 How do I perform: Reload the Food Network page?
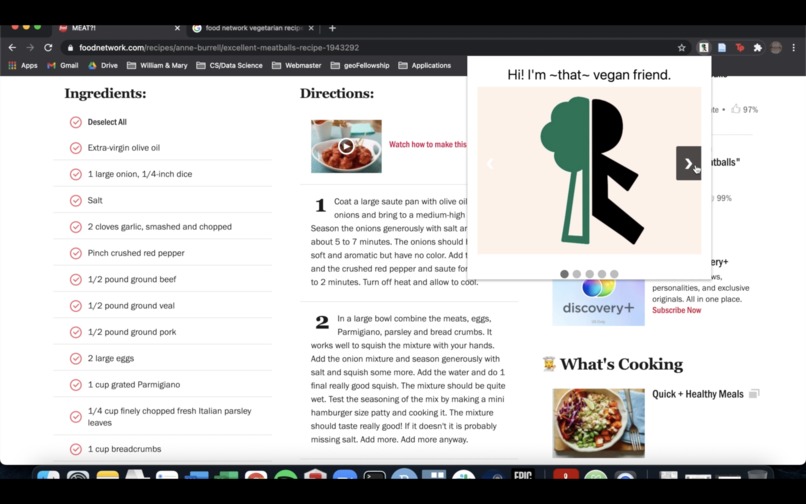click(48, 48)
